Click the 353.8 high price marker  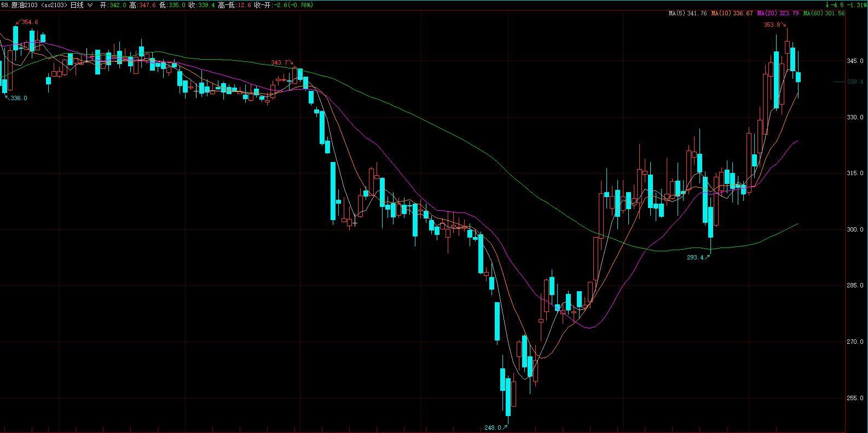(771, 25)
